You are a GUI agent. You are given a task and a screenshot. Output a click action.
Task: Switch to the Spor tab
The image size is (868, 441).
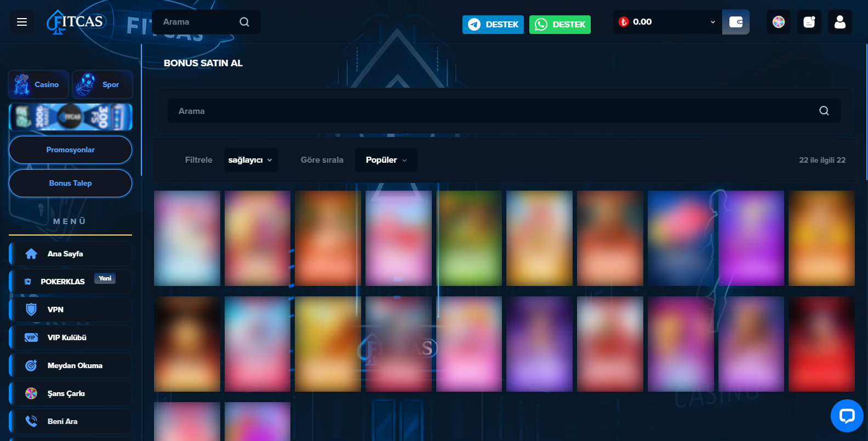(102, 84)
